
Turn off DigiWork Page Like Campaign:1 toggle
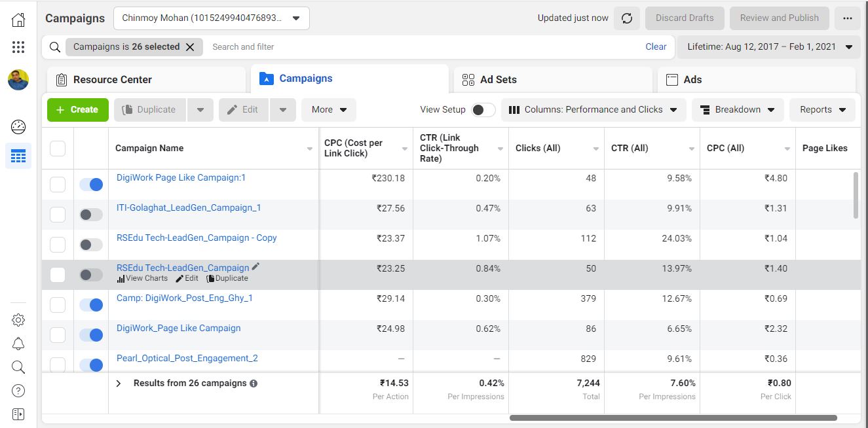click(91, 185)
